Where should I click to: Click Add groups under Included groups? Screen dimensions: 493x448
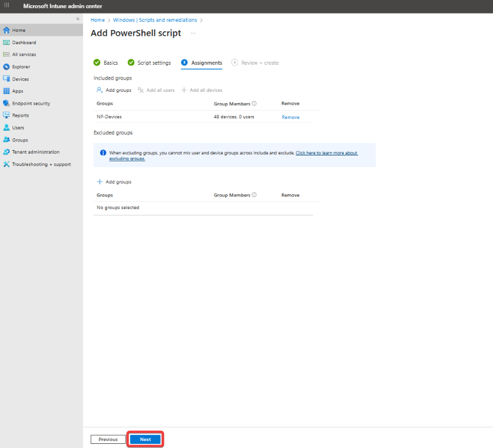point(114,90)
